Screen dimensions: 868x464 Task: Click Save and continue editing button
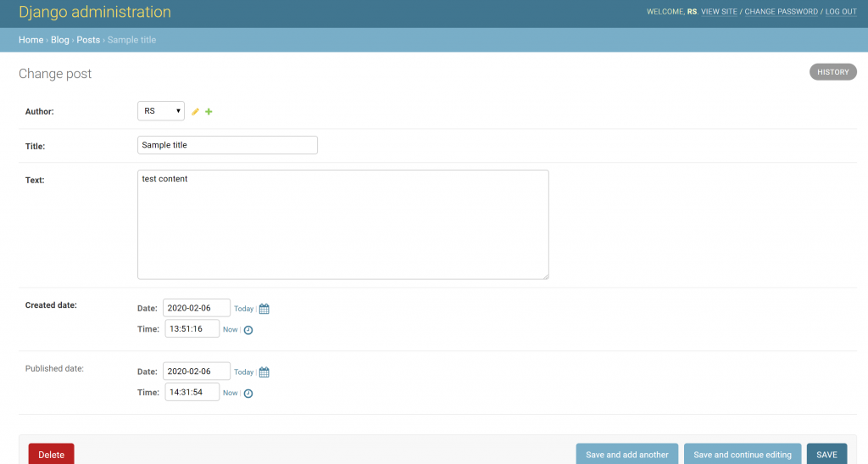tap(743, 454)
